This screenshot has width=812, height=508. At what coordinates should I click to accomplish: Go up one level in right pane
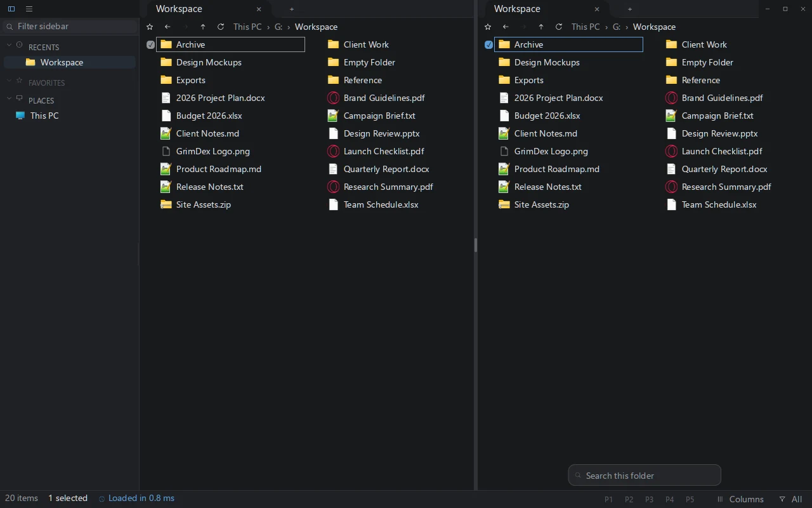tap(541, 27)
